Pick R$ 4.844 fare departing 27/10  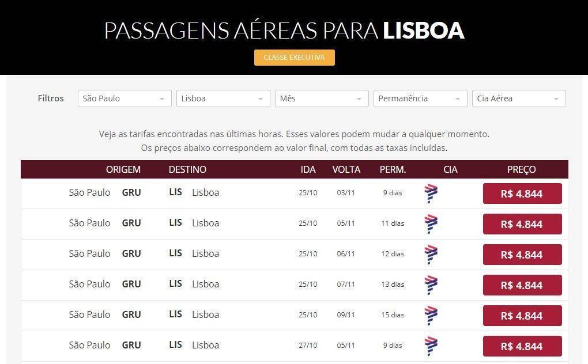coord(522,346)
